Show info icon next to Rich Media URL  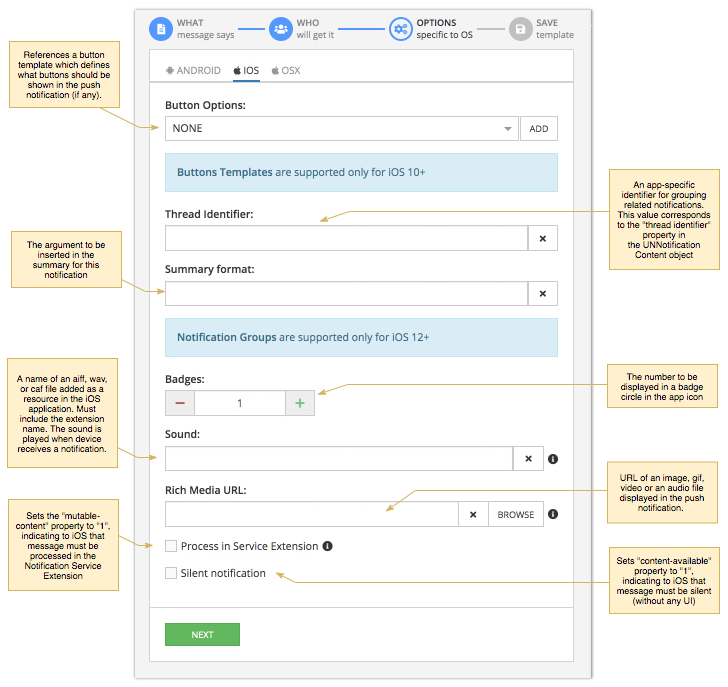click(552, 514)
